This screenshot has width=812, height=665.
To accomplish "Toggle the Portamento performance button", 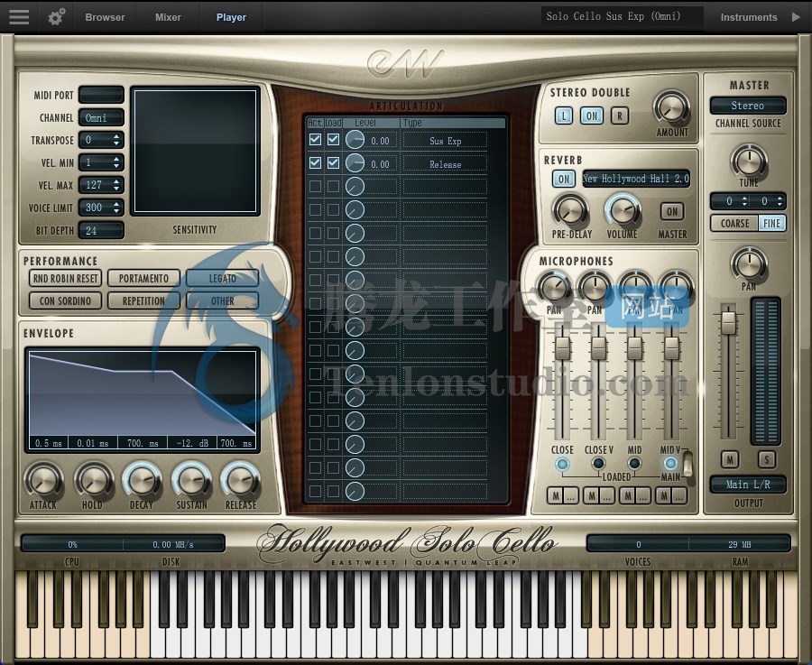I will tap(143, 278).
